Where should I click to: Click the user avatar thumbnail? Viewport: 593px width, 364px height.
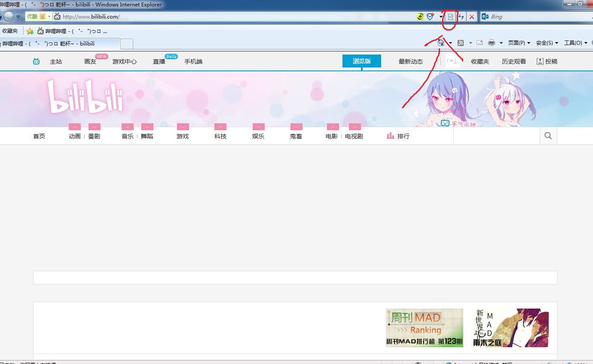452,61
